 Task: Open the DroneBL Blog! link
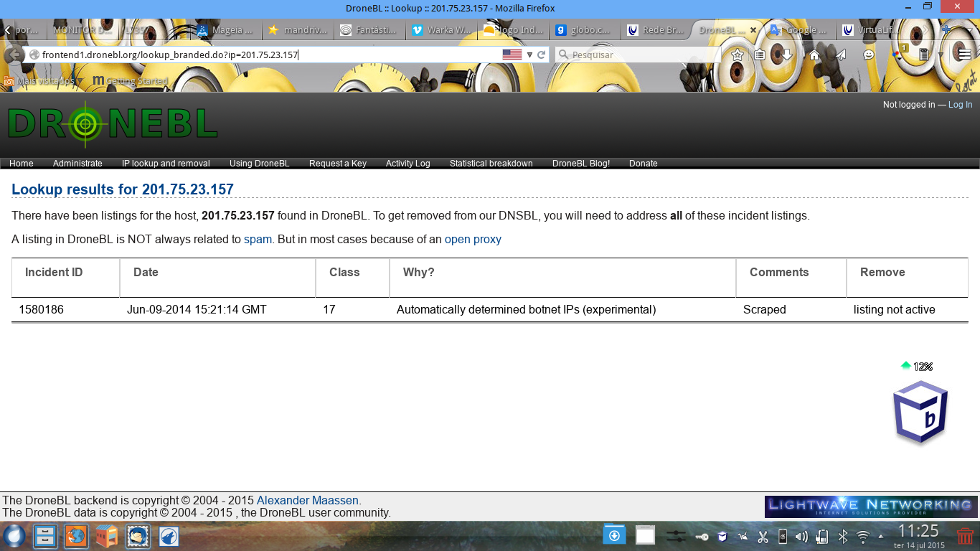pyautogui.click(x=581, y=164)
